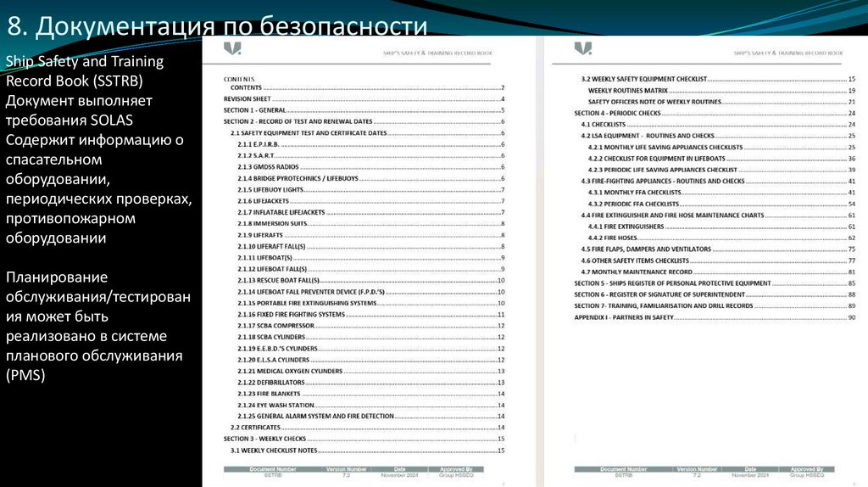Select "Safety Officers Note of Weekly Routines"
This screenshot has width=868, height=487.
[721, 102]
